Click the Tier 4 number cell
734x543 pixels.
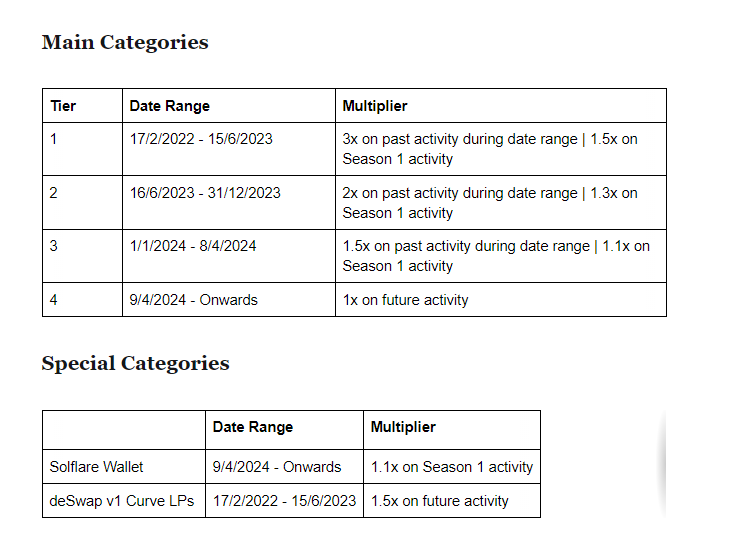[x=82, y=300]
